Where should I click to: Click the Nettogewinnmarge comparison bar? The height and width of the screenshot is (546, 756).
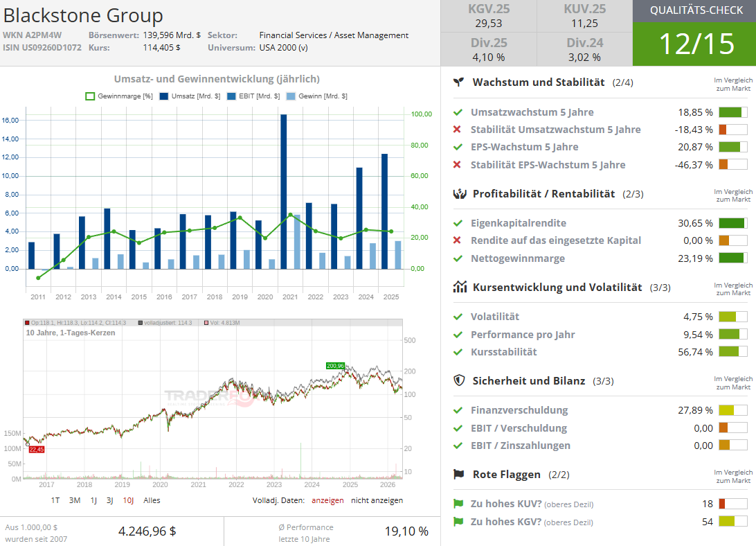coord(733,258)
